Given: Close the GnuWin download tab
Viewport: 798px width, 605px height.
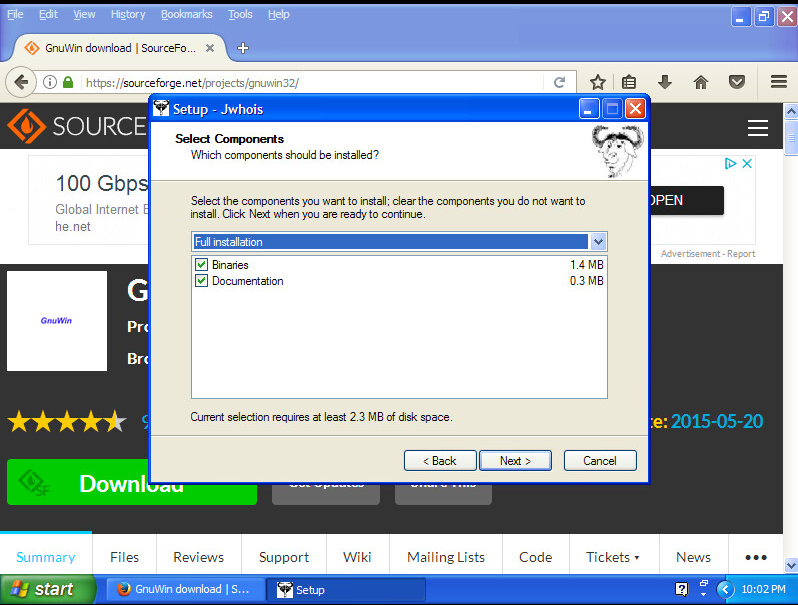Looking at the screenshot, I should pyautogui.click(x=210, y=48).
